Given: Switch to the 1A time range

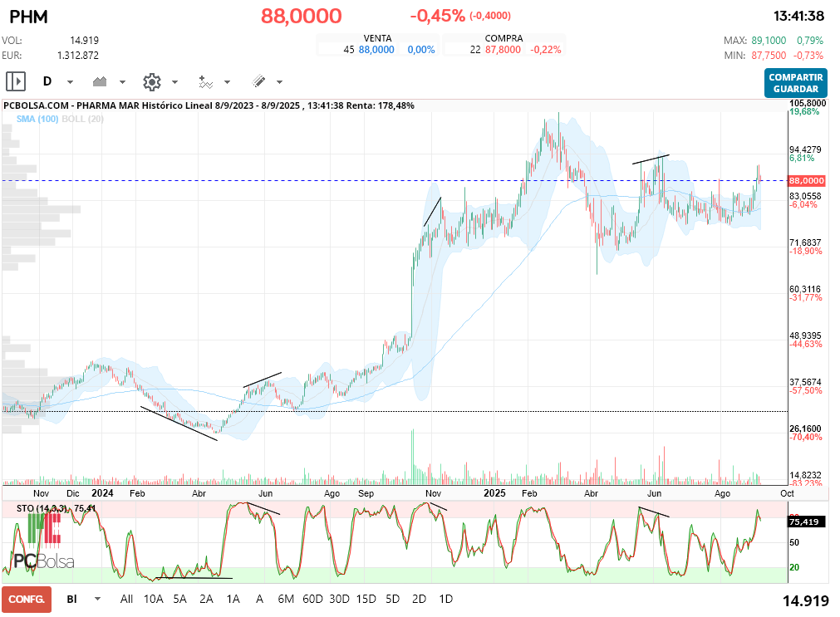Looking at the screenshot, I should click(x=233, y=600).
